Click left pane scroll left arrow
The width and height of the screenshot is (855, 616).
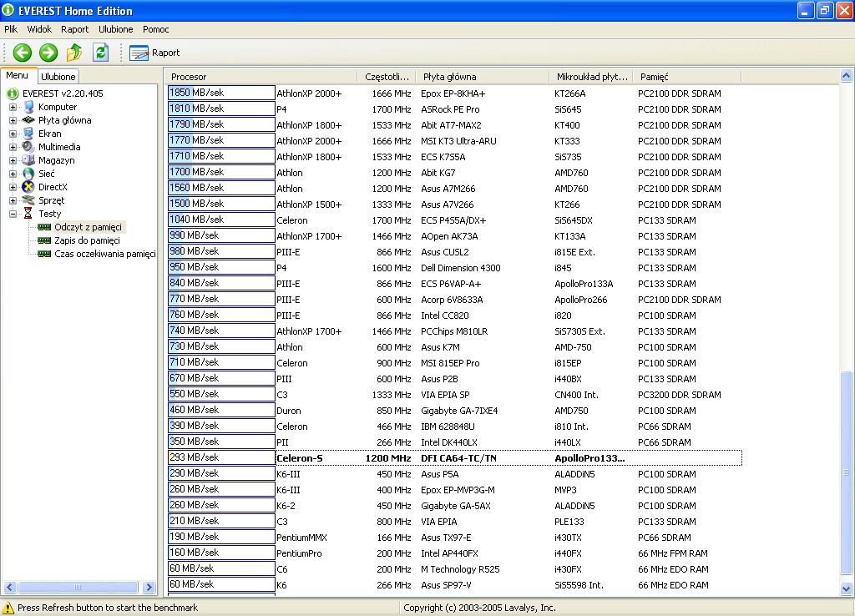pyautogui.click(x=9, y=587)
